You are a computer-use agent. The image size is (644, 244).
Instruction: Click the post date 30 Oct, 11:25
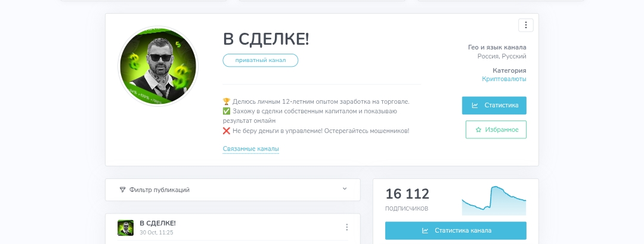[x=156, y=233]
